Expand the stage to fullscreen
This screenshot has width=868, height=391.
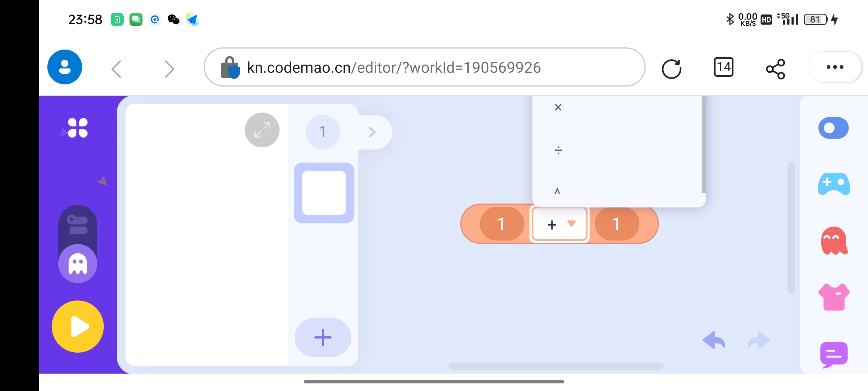[x=262, y=130]
